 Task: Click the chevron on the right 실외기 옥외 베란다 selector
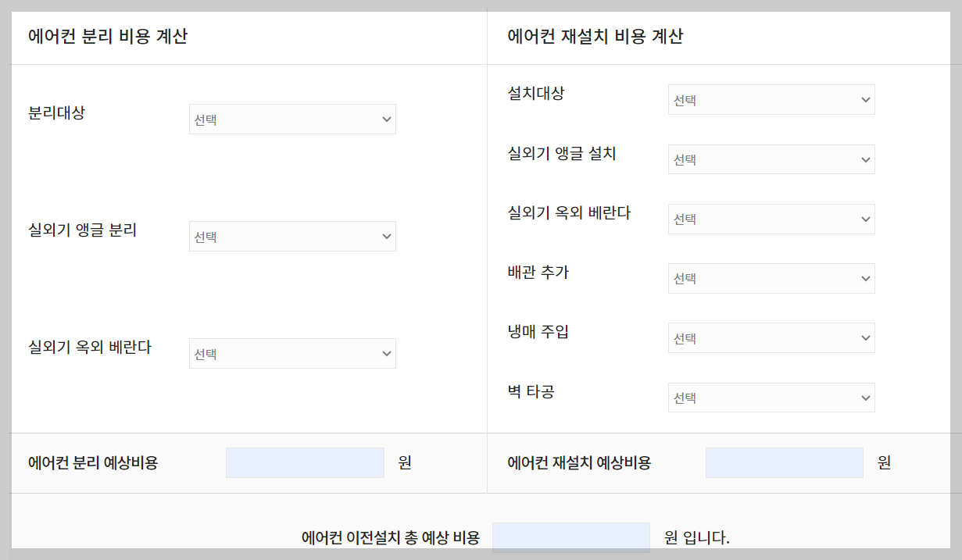pos(865,219)
